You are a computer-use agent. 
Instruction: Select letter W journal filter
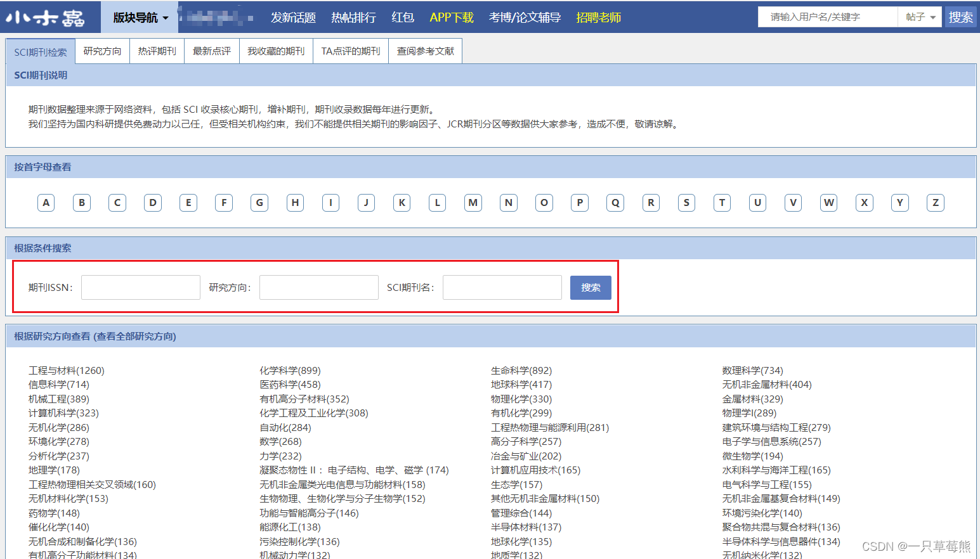coord(828,203)
